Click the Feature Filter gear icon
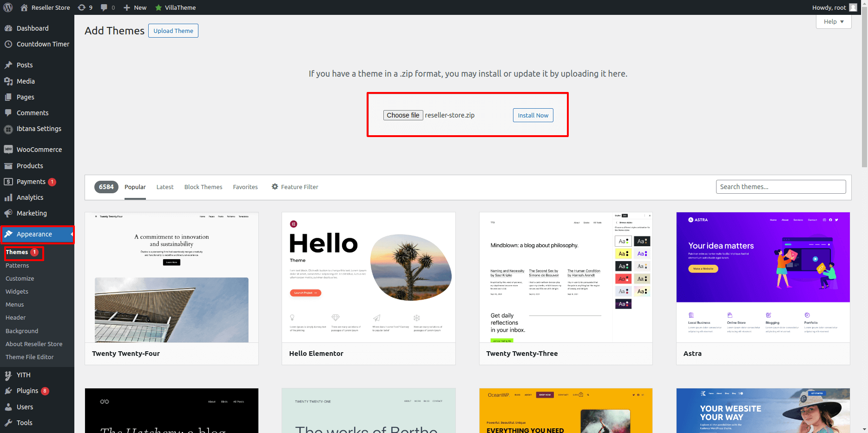 click(x=275, y=187)
